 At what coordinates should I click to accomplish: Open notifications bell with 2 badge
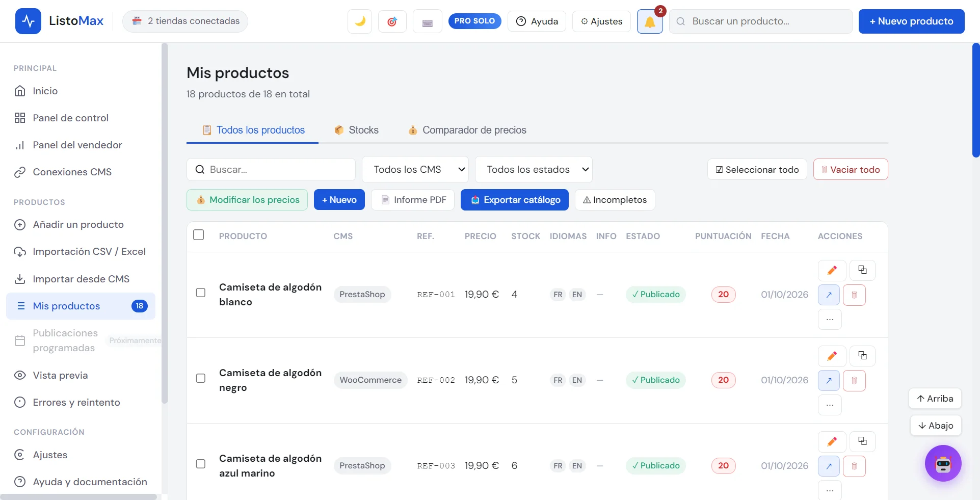(650, 21)
